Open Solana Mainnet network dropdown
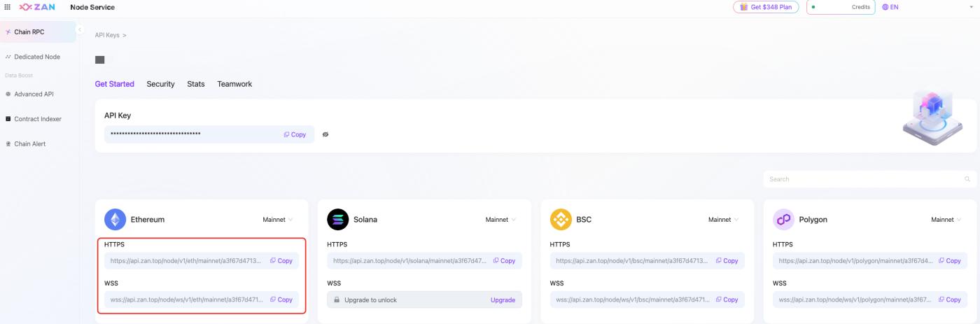 [500, 220]
